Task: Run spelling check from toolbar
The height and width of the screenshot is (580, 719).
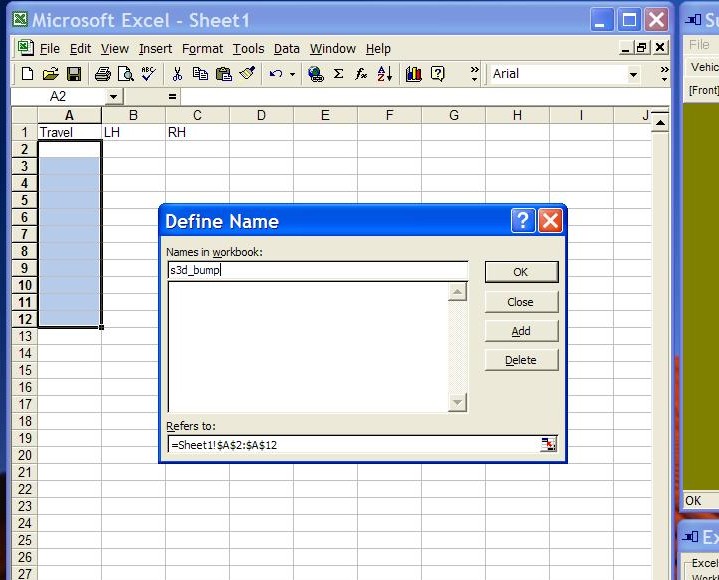Action: [148, 74]
